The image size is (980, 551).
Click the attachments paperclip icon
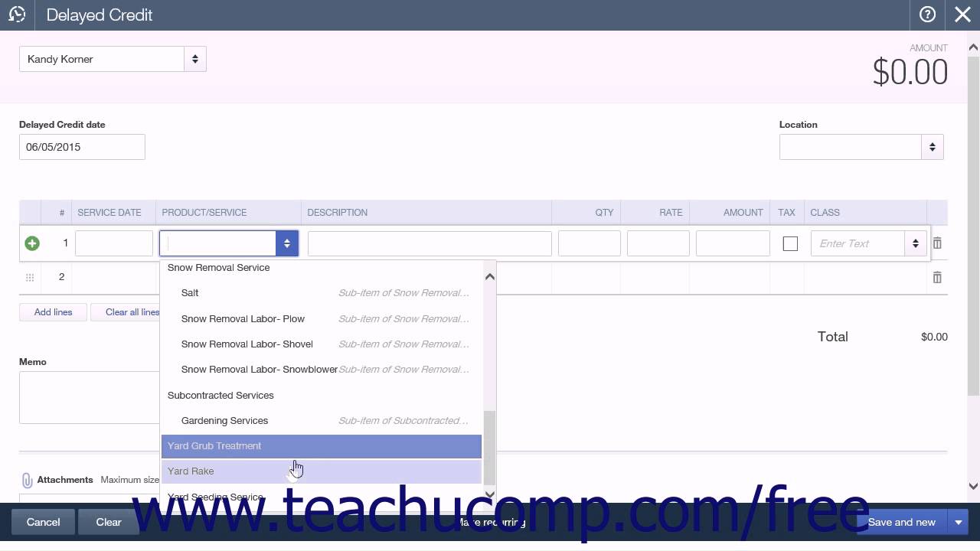click(x=27, y=480)
